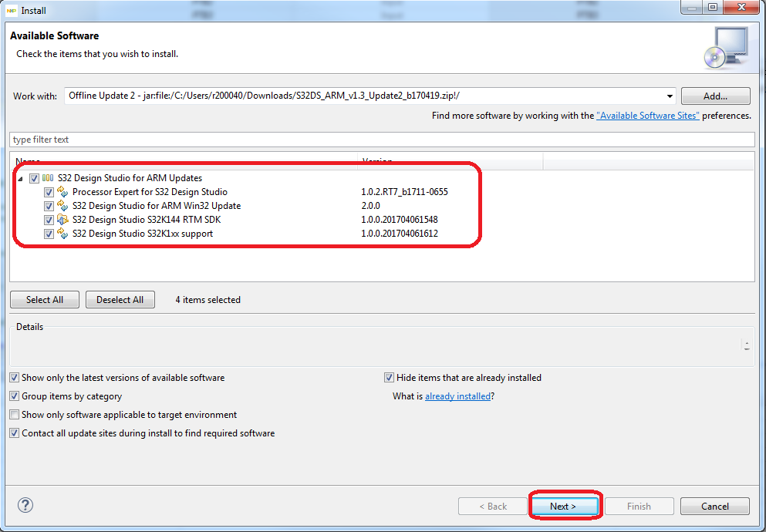Click the '4 items selected' status text
The width and height of the screenshot is (766, 532).
[x=208, y=300]
